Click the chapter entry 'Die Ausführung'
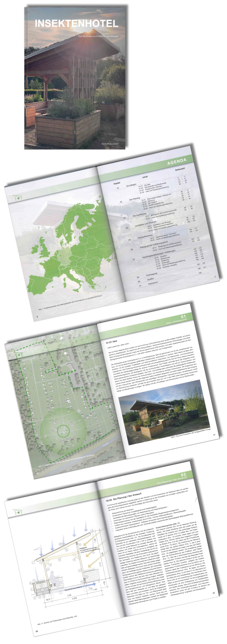The width and height of the screenshot is (227, 644). [x=139, y=215]
